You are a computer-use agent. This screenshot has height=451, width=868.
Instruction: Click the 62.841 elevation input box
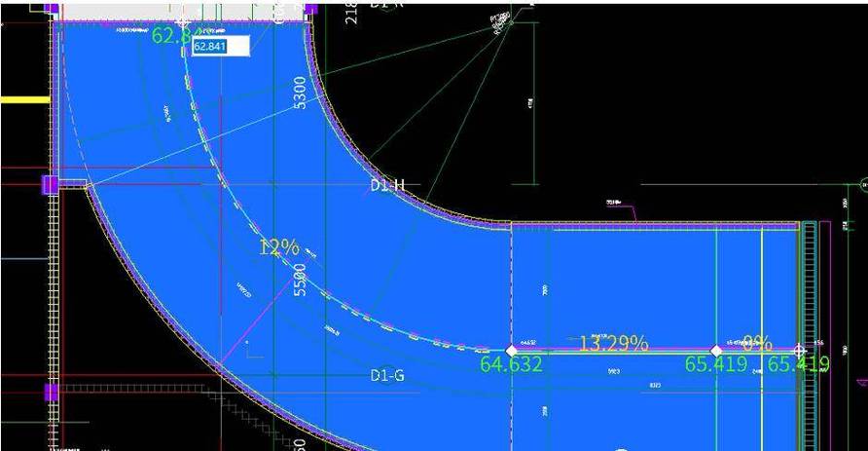point(220,46)
